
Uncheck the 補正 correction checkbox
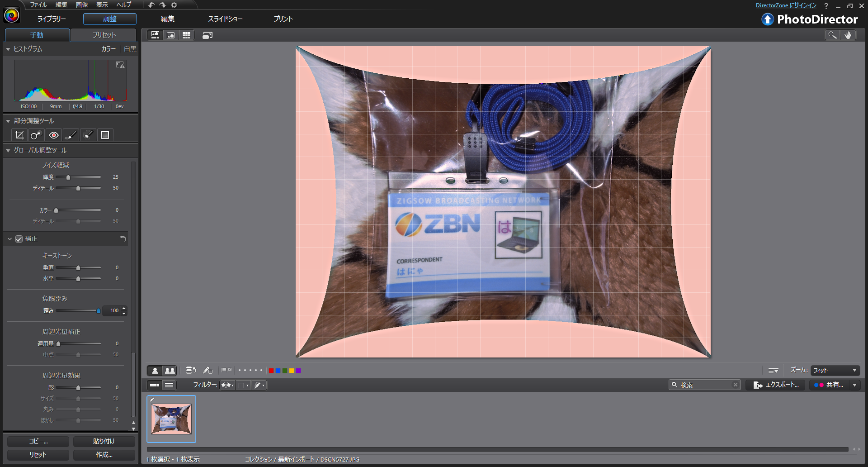pyautogui.click(x=19, y=239)
